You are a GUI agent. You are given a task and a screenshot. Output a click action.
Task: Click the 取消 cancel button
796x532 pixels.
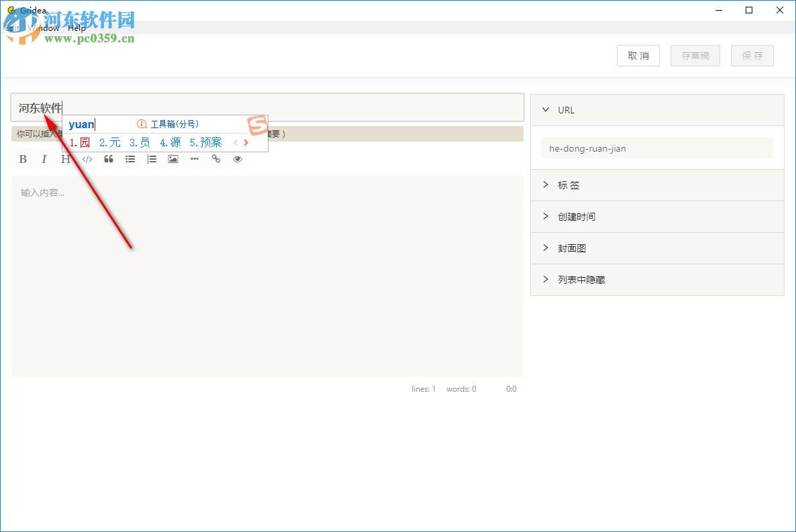click(x=638, y=56)
